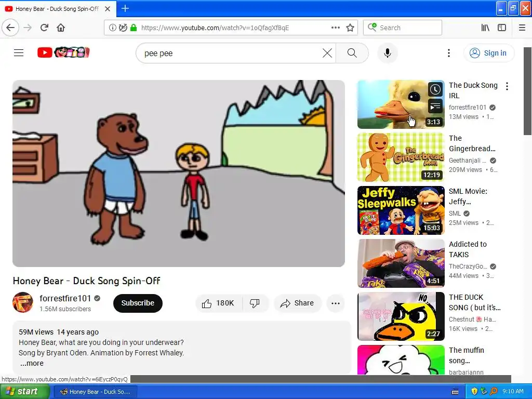Open The Duck Song IRL title link
The image size is (532, 399).
[x=473, y=90]
